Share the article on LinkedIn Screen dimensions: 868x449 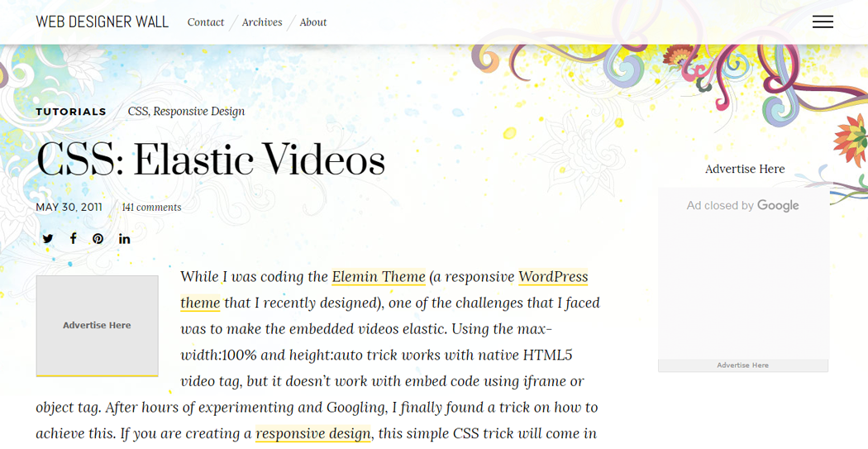pyautogui.click(x=125, y=239)
